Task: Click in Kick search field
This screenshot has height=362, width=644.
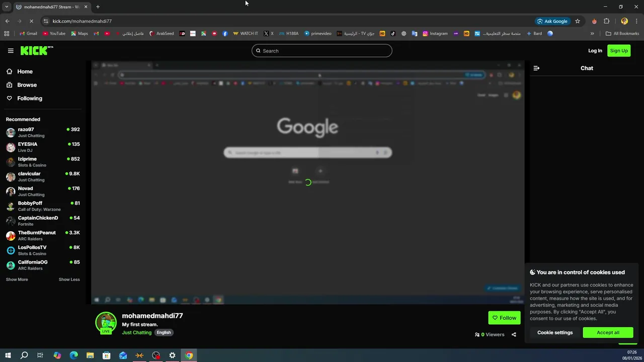Action: pyautogui.click(x=321, y=51)
